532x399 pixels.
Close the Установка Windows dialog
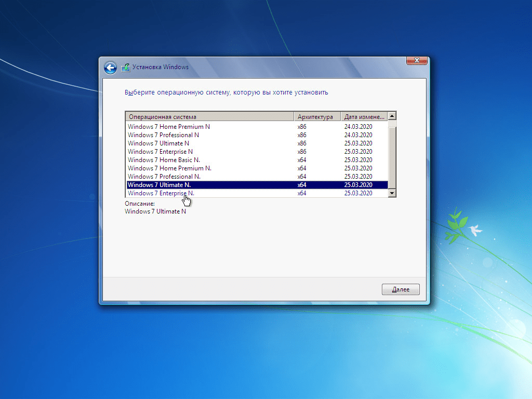tap(417, 60)
